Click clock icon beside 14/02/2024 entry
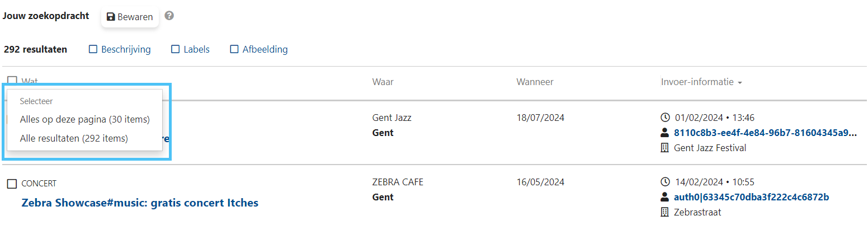 point(665,182)
